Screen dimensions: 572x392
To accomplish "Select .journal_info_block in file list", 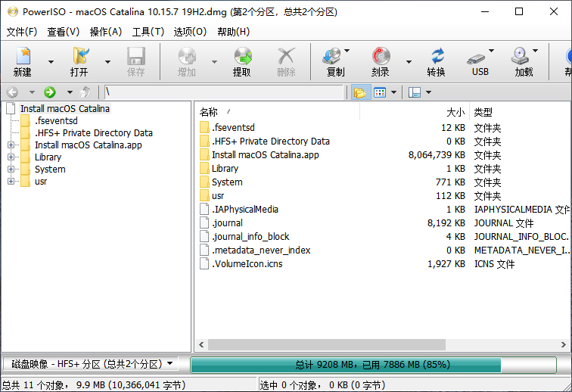I will (250, 237).
